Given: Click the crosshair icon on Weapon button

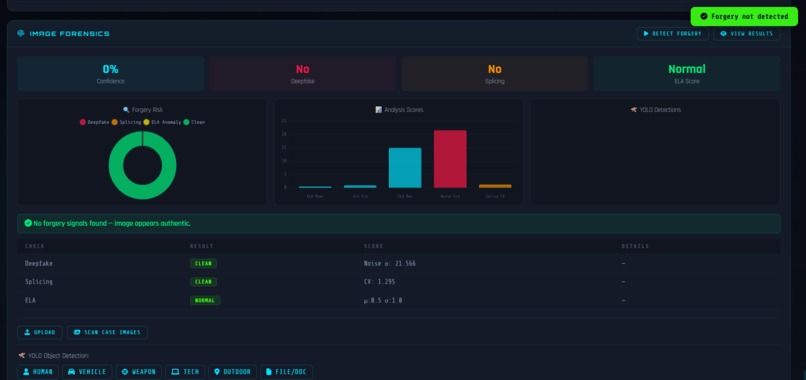Looking at the screenshot, I should click(125, 372).
